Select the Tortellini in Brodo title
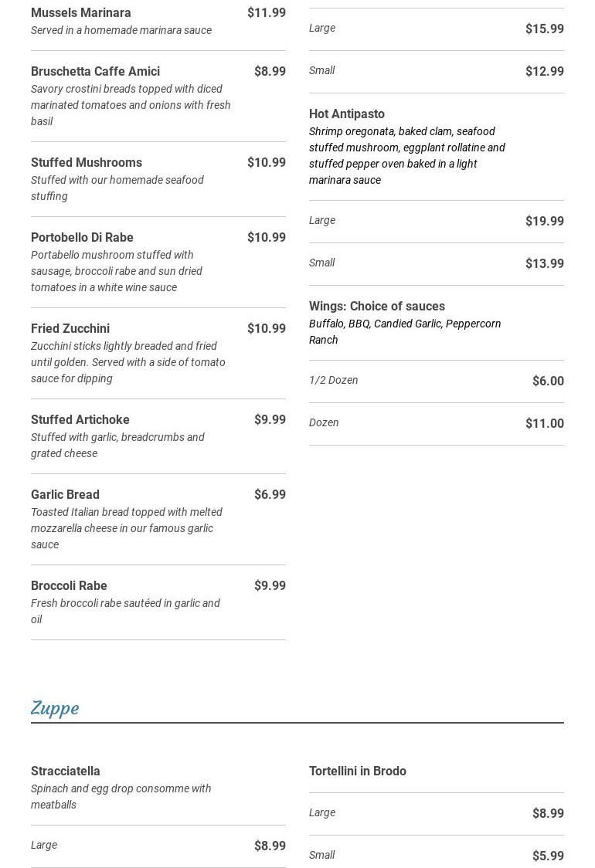Image resolution: width=595 pixels, height=868 pixels. tap(358, 771)
